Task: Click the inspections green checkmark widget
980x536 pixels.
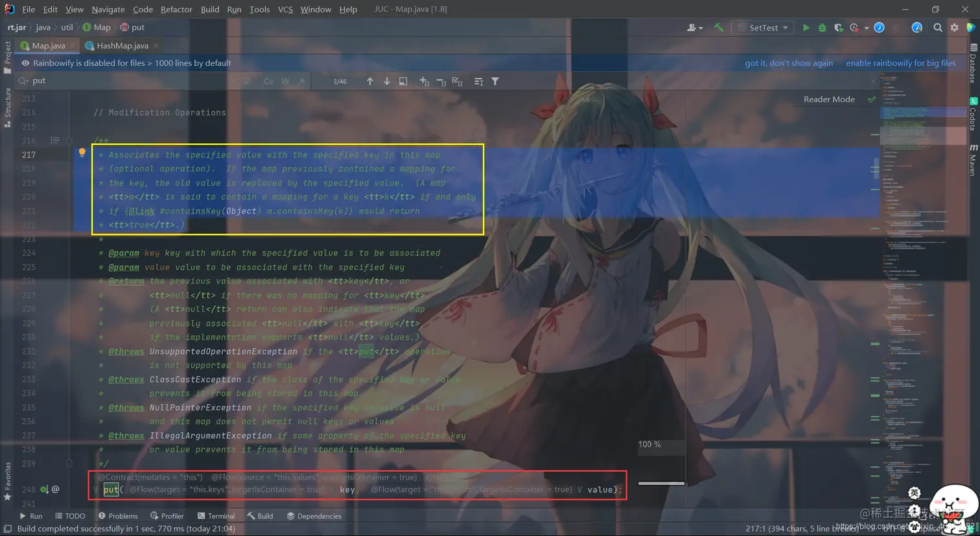Action: tap(872, 99)
